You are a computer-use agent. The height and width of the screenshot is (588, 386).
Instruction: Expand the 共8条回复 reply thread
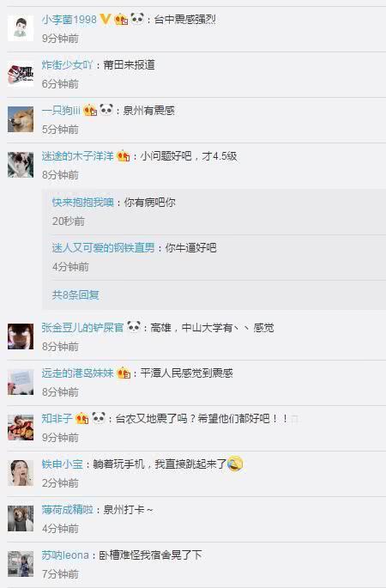pyautogui.click(x=75, y=294)
